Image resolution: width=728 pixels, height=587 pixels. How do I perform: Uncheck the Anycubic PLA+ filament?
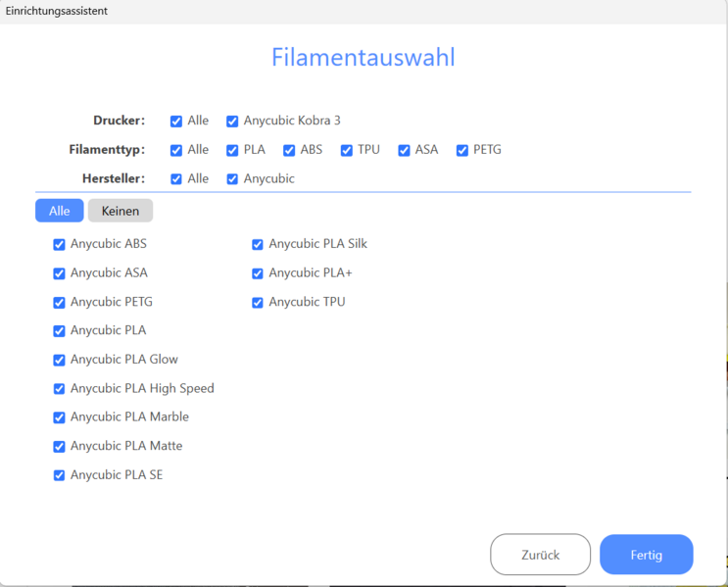258,273
